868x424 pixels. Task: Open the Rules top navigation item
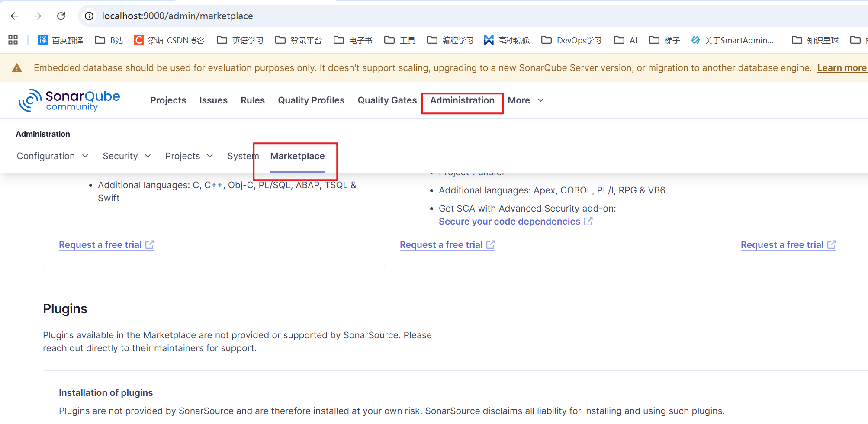pos(253,100)
